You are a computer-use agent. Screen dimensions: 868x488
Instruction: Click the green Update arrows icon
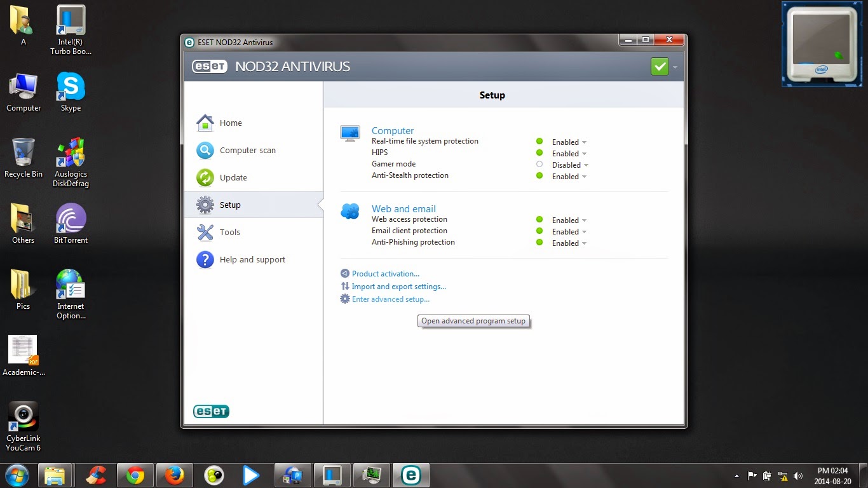click(205, 177)
